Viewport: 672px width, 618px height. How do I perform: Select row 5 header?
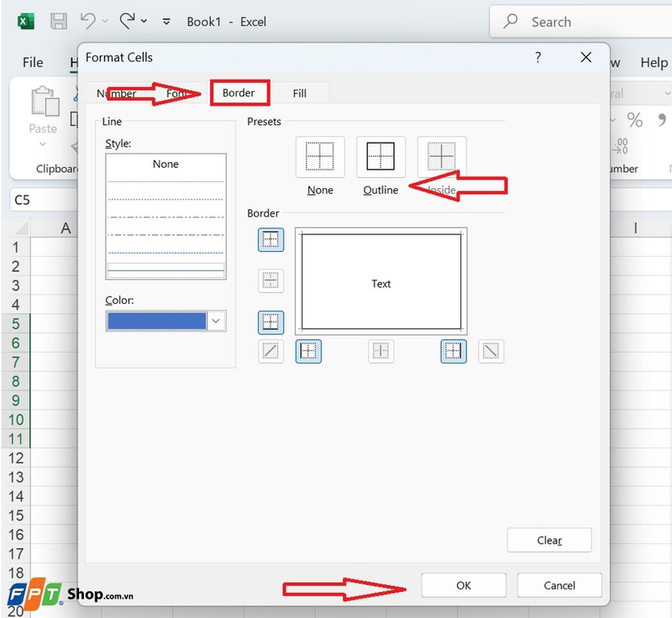click(x=16, y=323)
